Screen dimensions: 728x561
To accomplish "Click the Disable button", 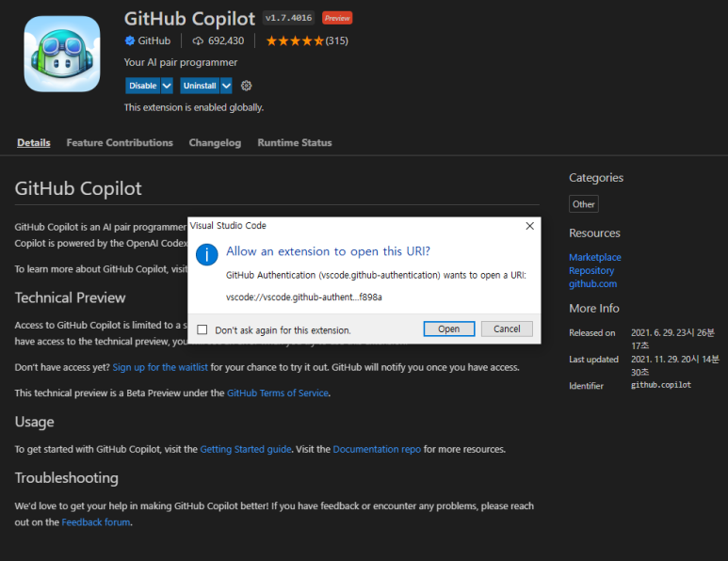I will 142,86.
